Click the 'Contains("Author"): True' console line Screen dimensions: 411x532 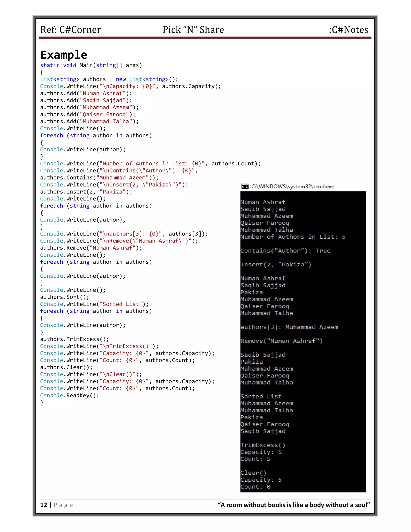click(285, 251)
